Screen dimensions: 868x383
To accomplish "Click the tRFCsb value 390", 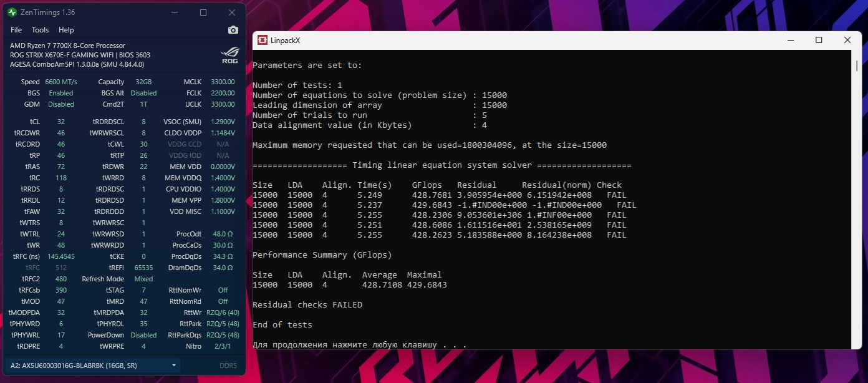I will tap(61, 290).
